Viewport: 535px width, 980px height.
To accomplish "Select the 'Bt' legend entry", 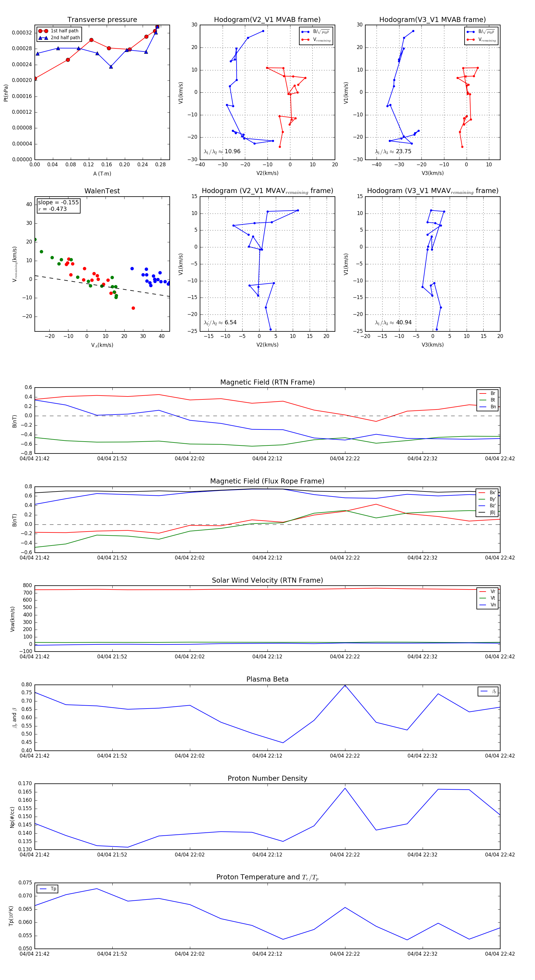I will pos(487,400).
